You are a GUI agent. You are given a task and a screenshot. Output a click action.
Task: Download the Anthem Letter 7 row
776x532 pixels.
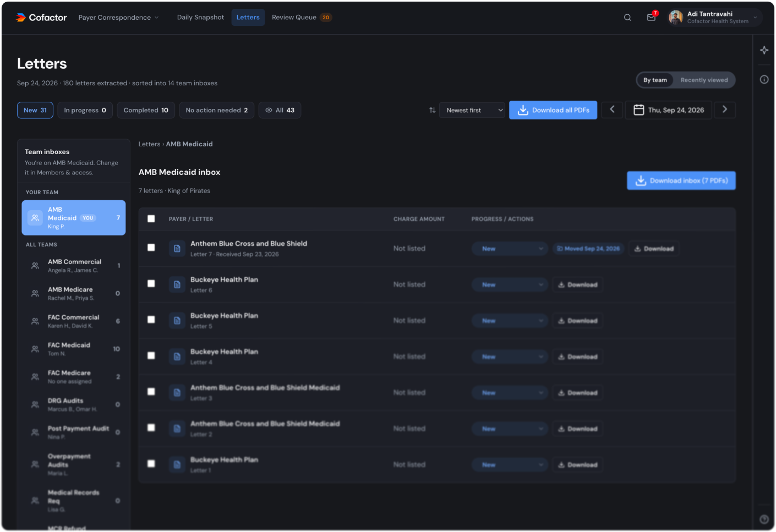click(654, 249)
